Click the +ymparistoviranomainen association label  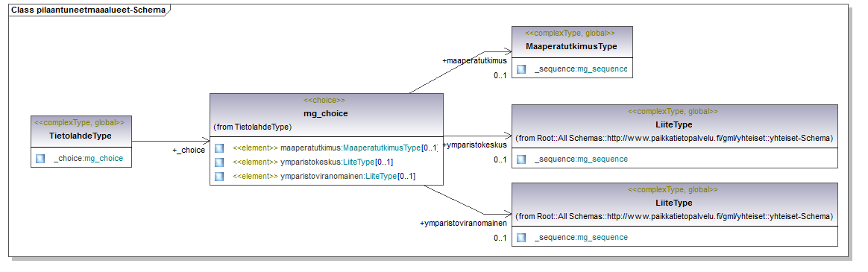coord(463,224)
